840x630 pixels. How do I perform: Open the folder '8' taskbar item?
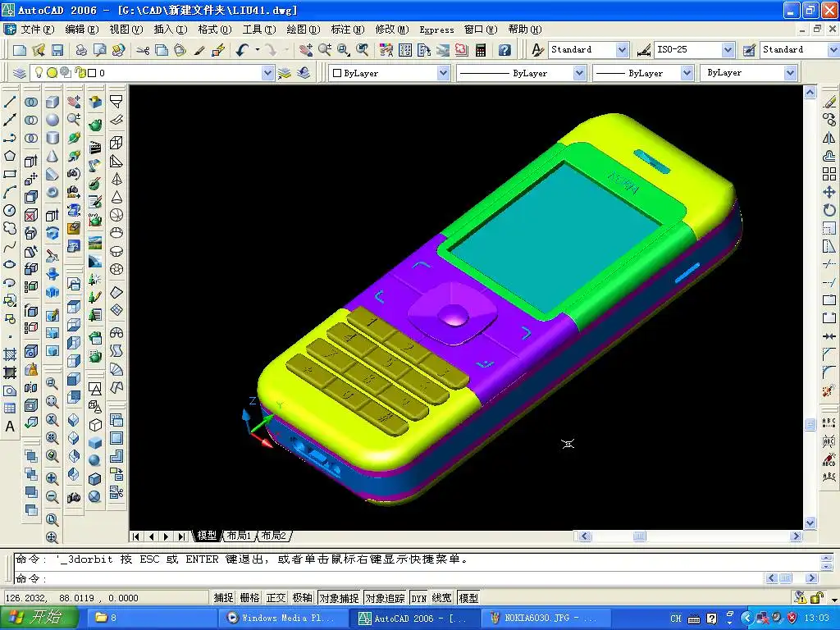(153, 618)
